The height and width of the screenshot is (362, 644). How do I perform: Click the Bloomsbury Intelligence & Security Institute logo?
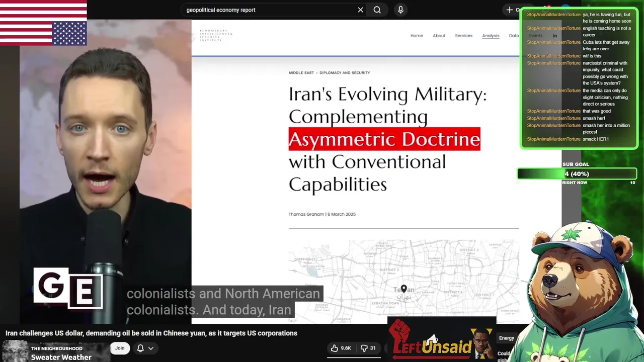(212, 35)
